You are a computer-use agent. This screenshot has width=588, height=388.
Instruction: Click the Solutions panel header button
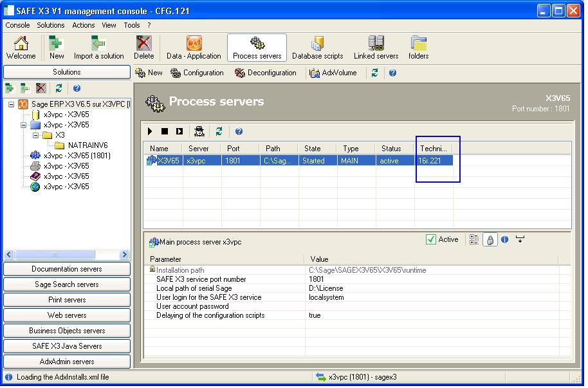(x=67, y=72)
